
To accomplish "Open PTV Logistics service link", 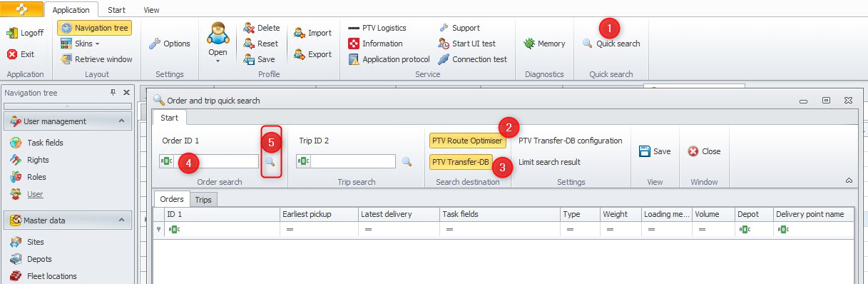I will (x=377, y=28).
